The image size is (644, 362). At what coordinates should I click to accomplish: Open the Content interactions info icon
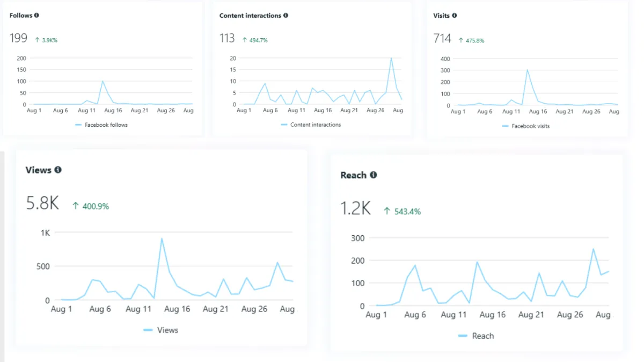click(286, 16)
